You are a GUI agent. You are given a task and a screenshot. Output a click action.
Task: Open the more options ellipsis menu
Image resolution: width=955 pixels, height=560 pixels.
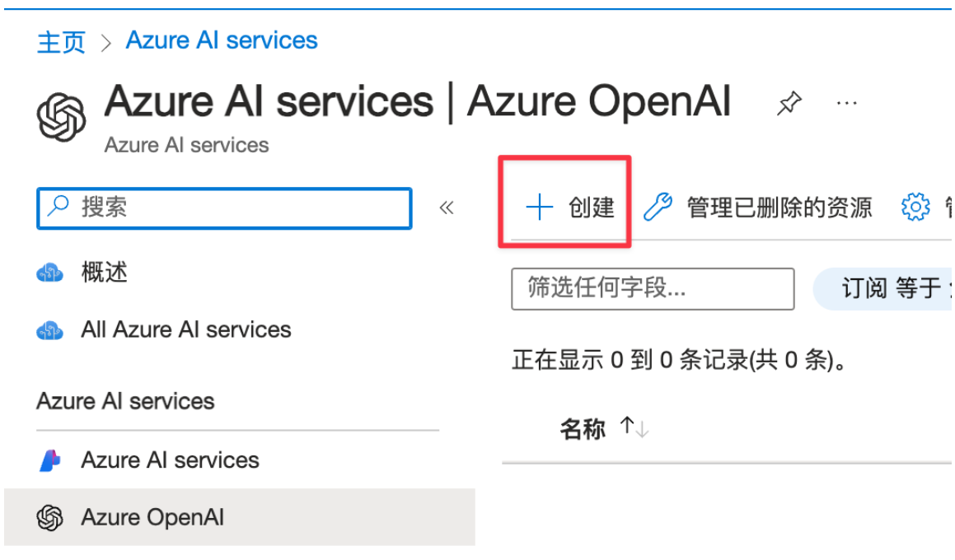click(x=846, y=104)
